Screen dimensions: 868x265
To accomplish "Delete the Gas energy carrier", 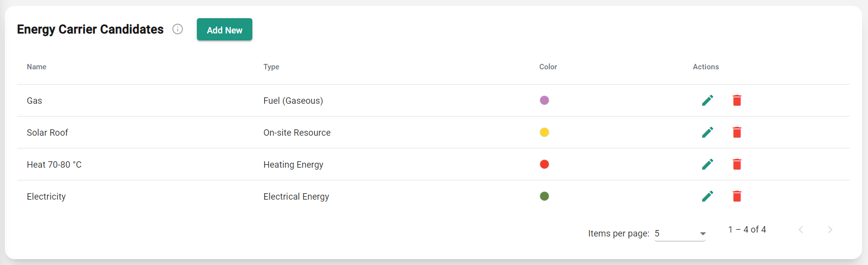I will tap(737, 100).
